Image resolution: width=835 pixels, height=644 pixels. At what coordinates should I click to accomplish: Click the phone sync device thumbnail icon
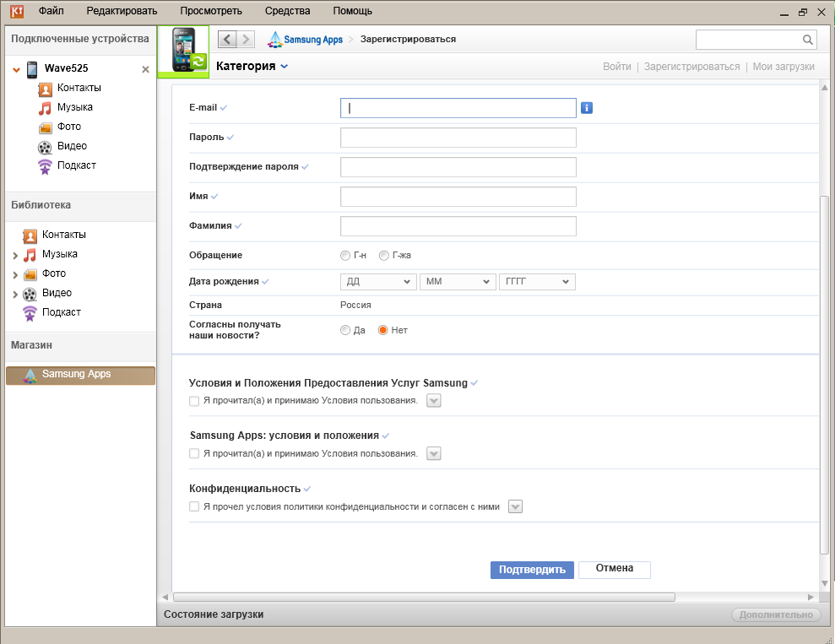coord(183,51)
